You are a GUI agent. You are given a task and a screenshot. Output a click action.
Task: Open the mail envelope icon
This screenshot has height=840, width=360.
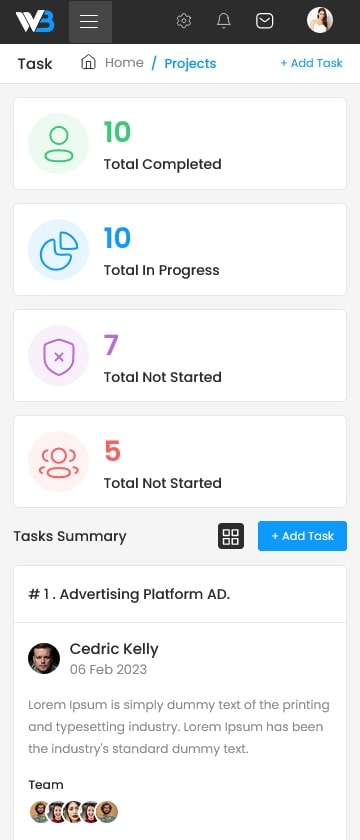pyautogui.click(x=265, y=21)
